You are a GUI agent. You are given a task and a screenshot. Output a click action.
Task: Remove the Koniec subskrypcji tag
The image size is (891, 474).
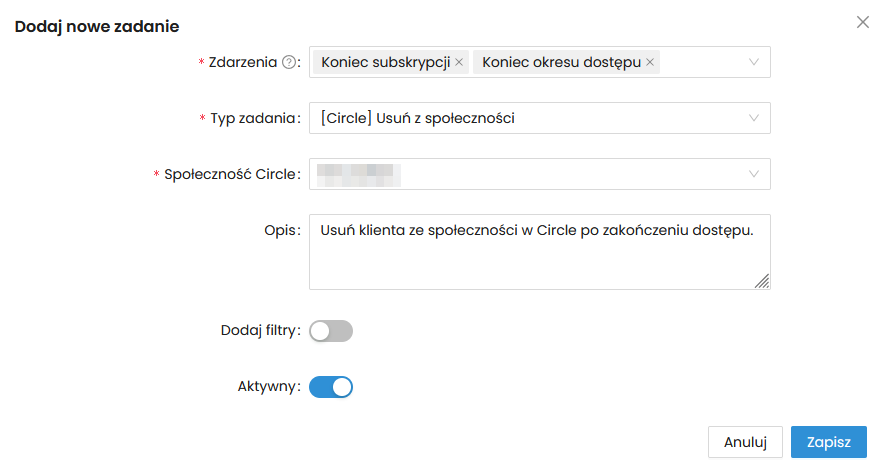click(x=459, y=62)
